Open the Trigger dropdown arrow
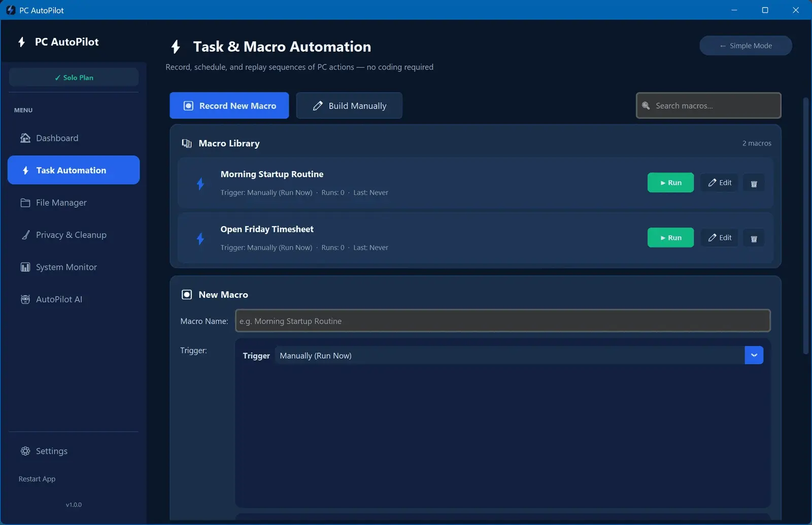The height and width of the screenshot is (525, 812). click(754, 355)
